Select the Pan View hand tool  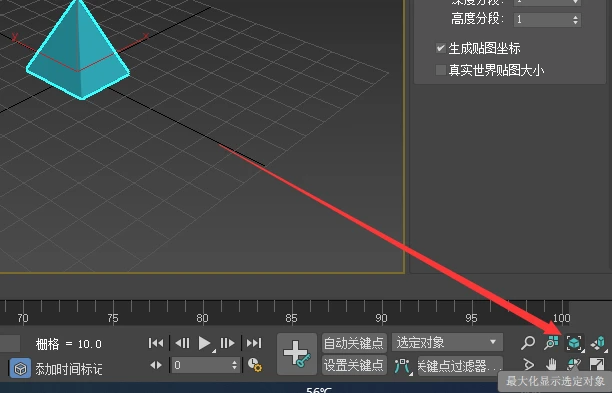click(x=551, y=365)
